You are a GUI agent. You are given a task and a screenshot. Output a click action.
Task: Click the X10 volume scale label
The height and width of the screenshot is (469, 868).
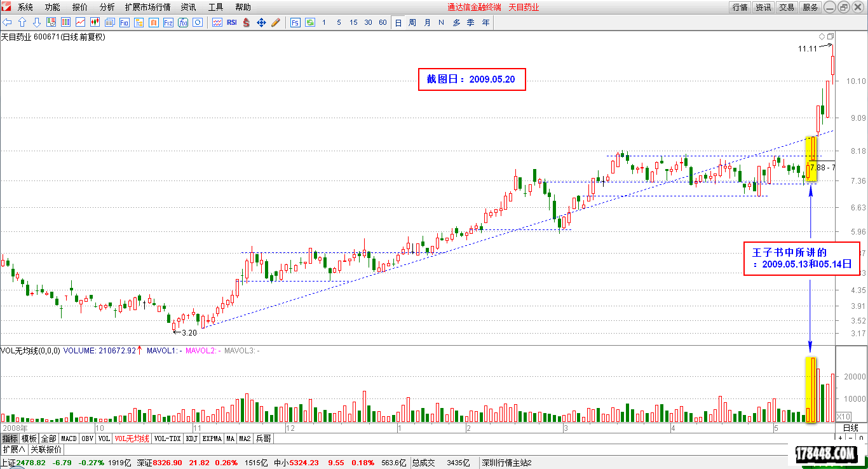click(x=843, y=416)
